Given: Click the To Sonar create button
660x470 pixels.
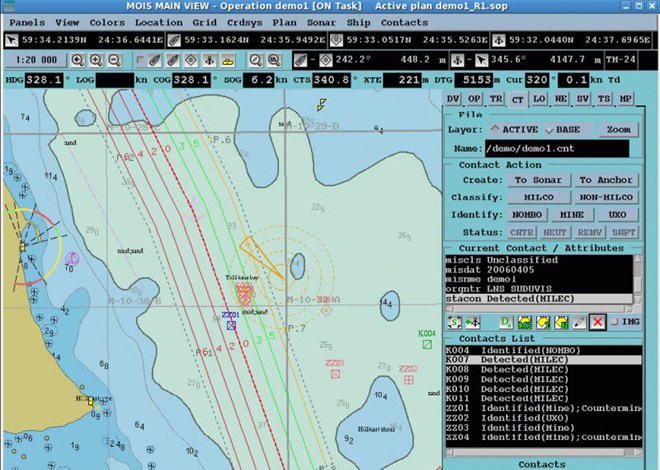Looking at the screenshot, I should coord(538,180).
